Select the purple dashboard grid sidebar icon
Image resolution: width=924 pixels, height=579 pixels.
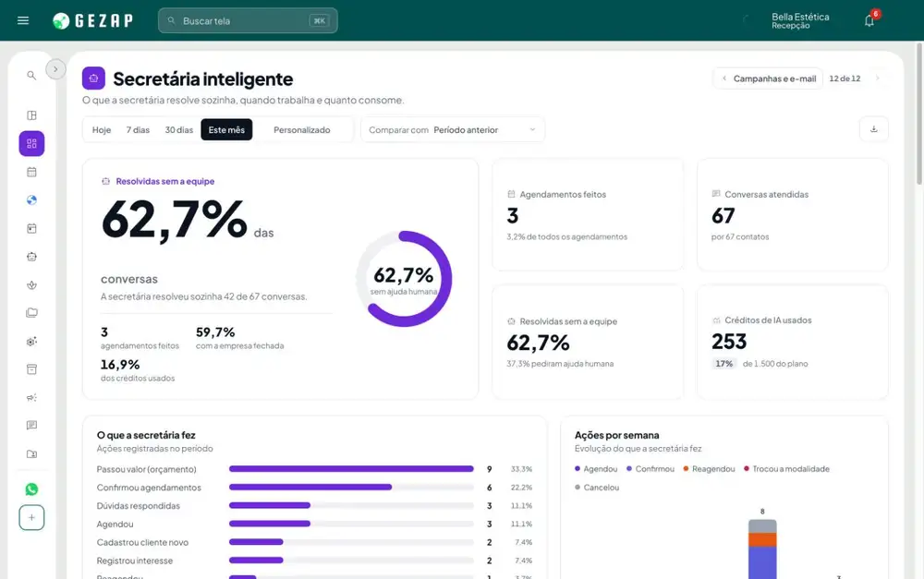click(31, 143)
